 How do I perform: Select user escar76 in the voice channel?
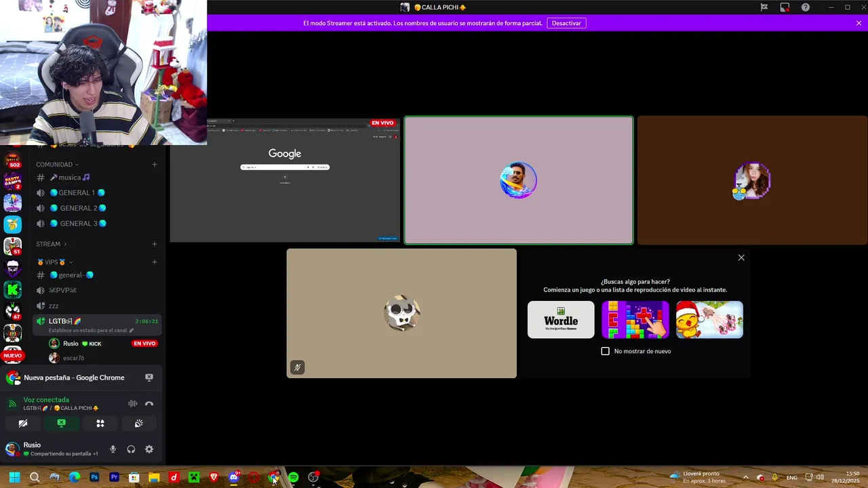click(x=103, y=358)
